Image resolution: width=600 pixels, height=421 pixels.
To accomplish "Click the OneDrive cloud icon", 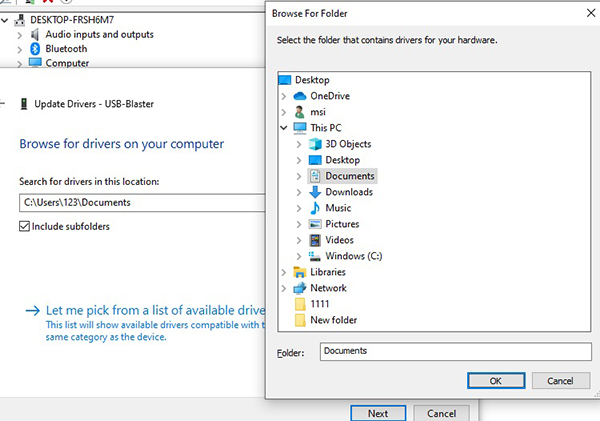I will [301, 96].
